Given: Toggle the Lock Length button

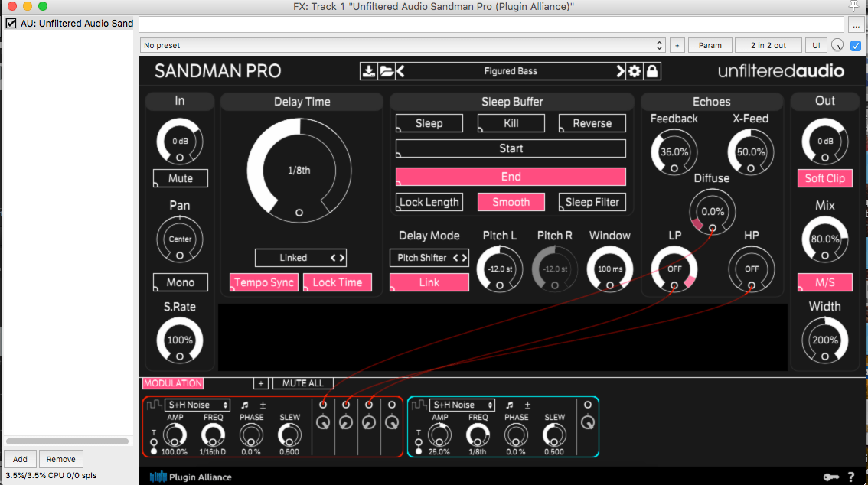Looking at the screenshot, I should click(429, 202).
